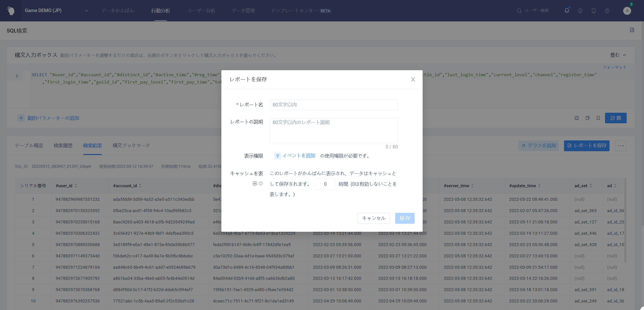Image resolution: width=644 pixels, height=310 pixels.
Task: Click the ユーザー検索 search box
Action: [x=533, y=11]
